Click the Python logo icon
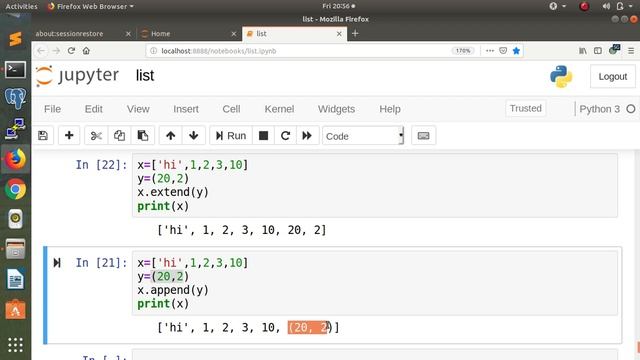This screenshot has height=360, width=640. pyautogui.click(x=561, y=76)
